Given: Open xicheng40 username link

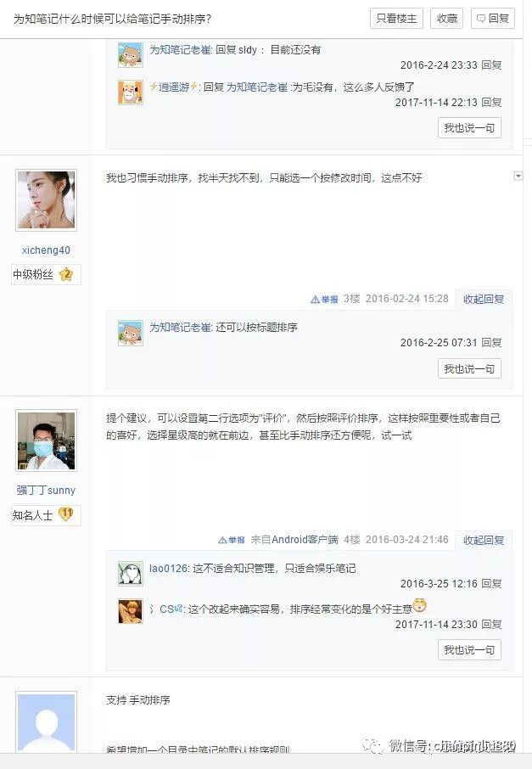Looking at the screenshot, I should 46,250.
